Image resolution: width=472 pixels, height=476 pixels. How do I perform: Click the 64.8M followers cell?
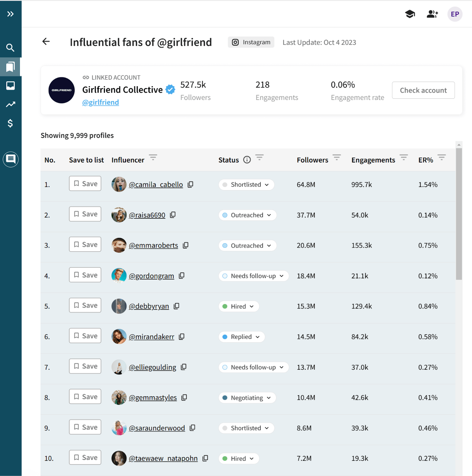[306, 184]
